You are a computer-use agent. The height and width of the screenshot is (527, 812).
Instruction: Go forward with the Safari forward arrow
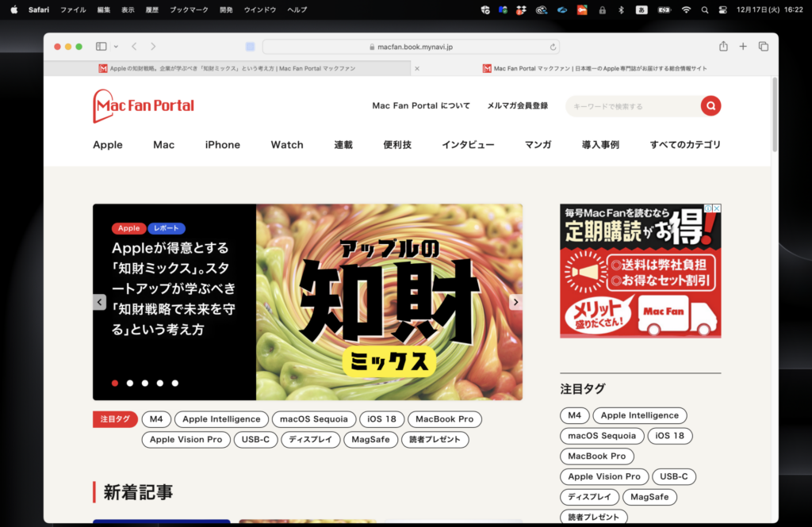tap(153, 47)
